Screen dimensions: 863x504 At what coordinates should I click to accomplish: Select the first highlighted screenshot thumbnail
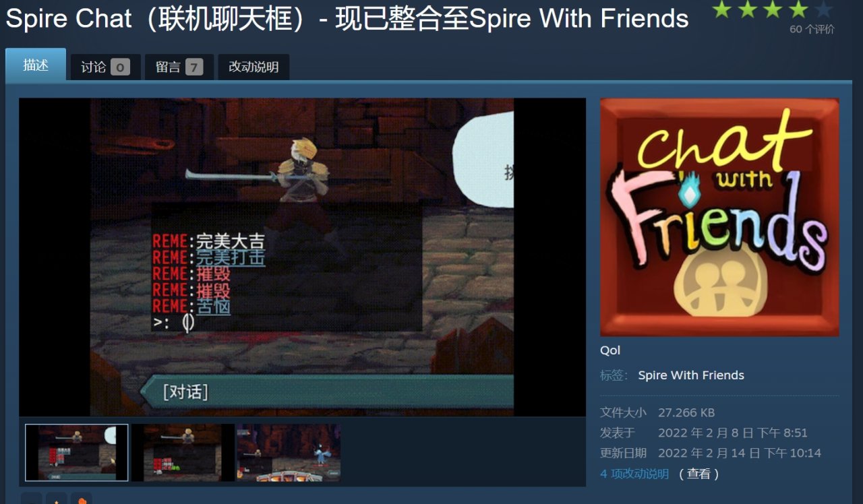(77, 453)
